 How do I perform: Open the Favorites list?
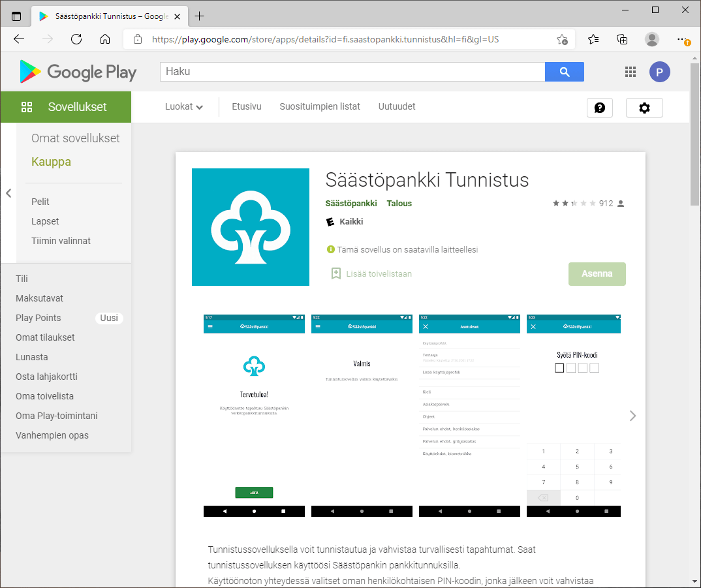tap(593, 39)
